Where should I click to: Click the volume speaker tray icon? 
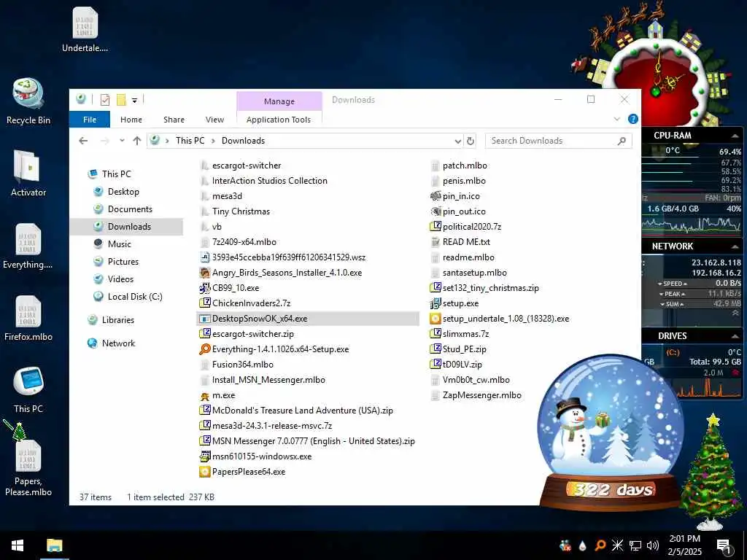click(653, 545)
